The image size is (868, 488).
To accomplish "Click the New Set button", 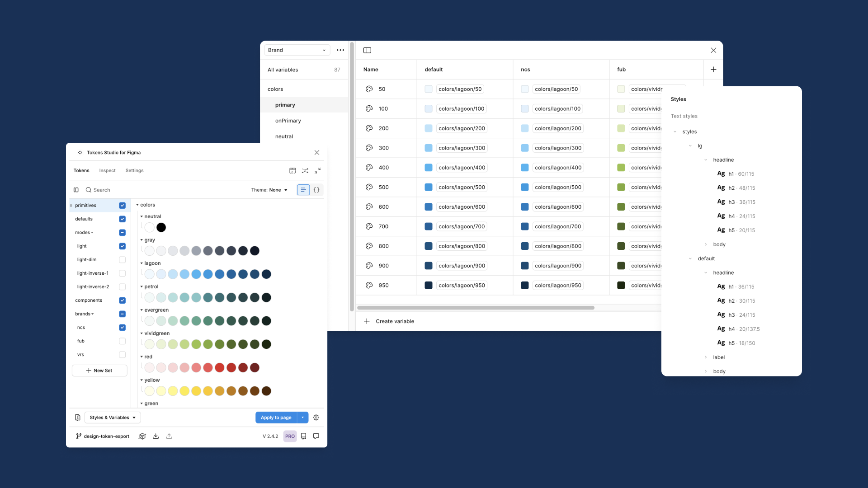I will pos(99,371).
